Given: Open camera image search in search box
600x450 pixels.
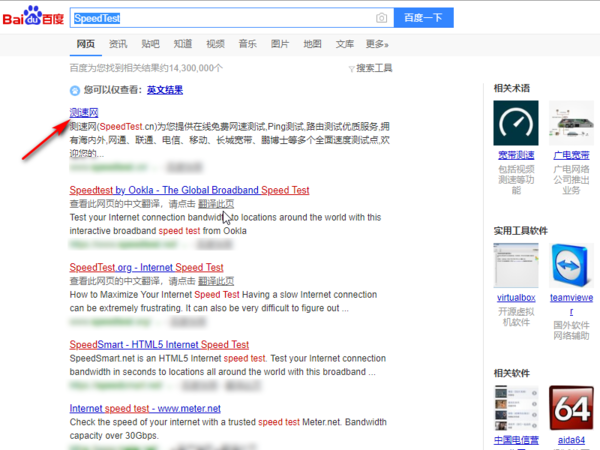Looking at the screenshot, I should 381,18.
